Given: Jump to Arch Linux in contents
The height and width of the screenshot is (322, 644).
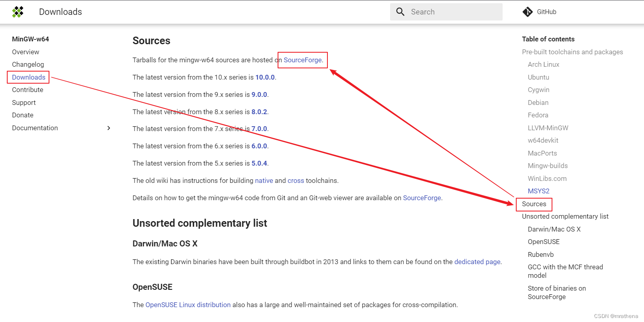Looking at the screenshot, I should (x=544, y=64).
